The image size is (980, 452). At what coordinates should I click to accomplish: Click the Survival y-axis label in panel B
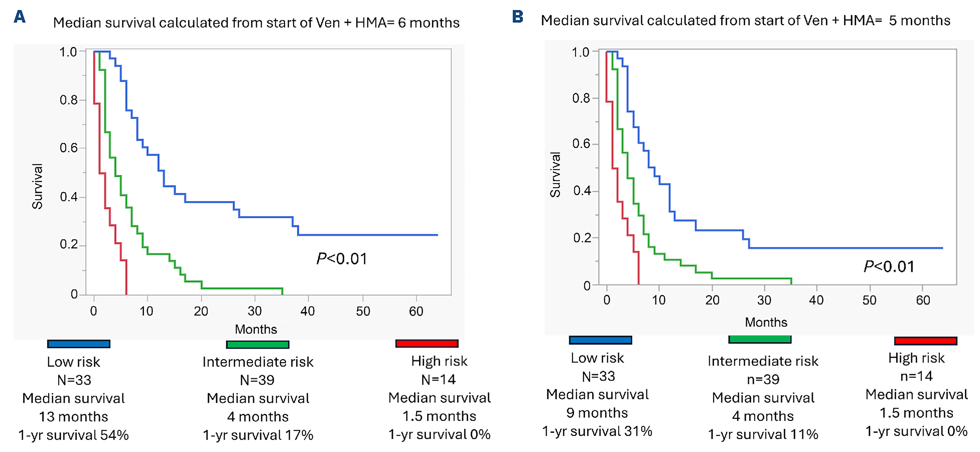pos(556,175)
